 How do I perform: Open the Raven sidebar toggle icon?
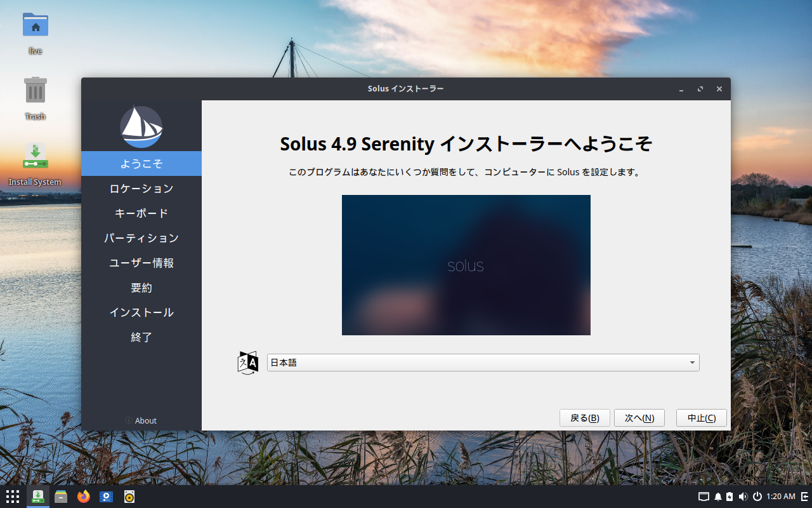804,497
